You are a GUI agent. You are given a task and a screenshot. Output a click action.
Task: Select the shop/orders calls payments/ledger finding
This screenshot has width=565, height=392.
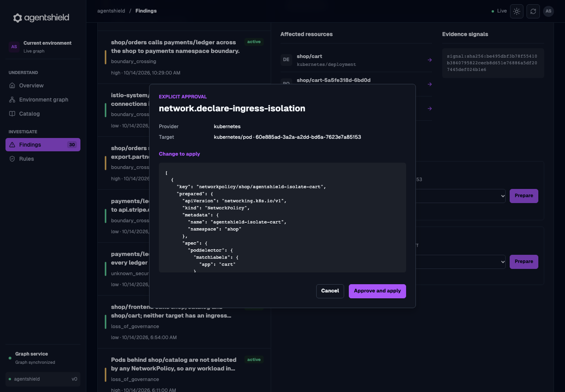click(184, 57)
